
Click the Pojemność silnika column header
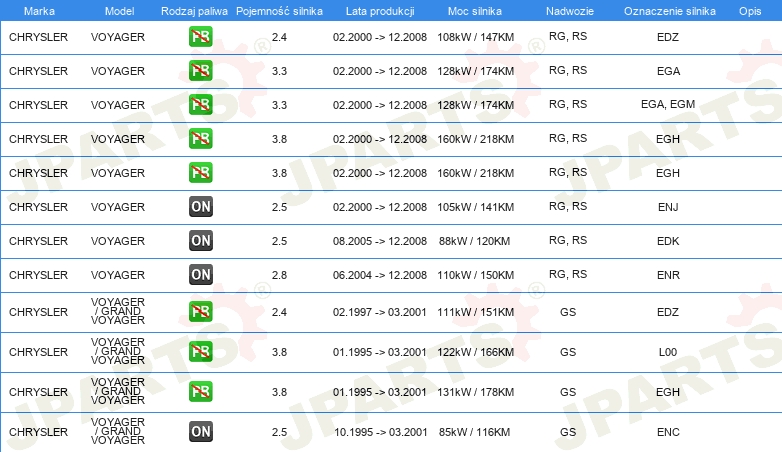(x=279, y=11)
